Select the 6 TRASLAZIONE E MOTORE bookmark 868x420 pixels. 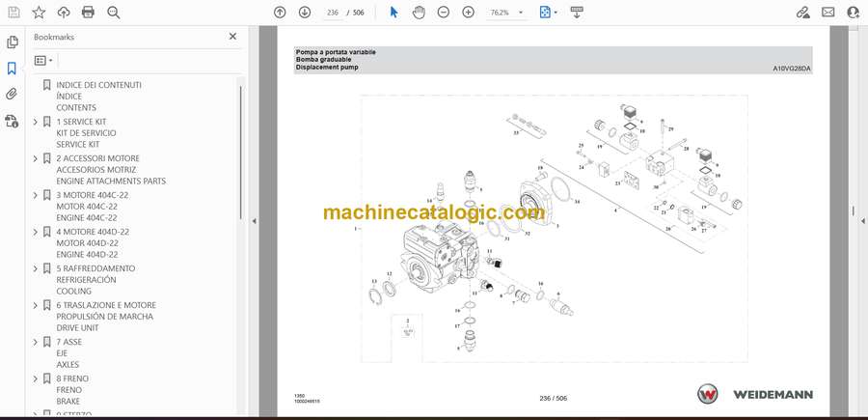pyautogui.click(x=106, y=317)
